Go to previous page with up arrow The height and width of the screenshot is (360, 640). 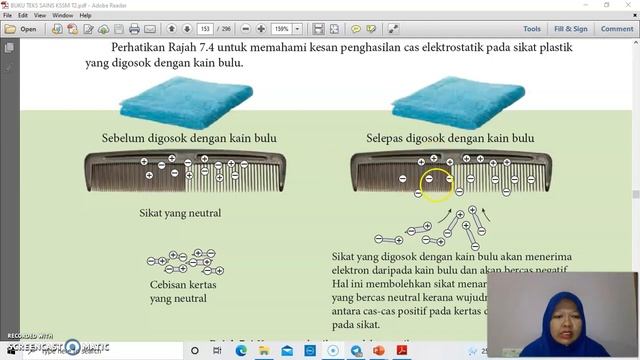click(172, 29)
